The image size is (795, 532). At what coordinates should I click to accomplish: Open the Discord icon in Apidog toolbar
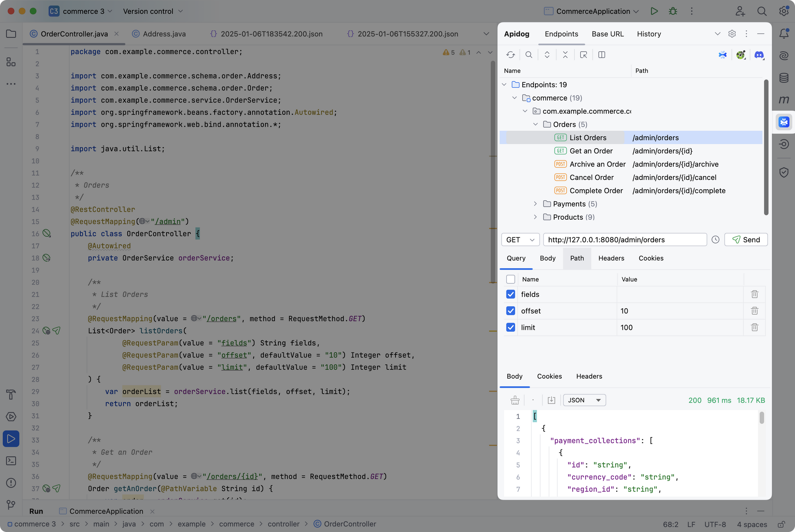759,55
